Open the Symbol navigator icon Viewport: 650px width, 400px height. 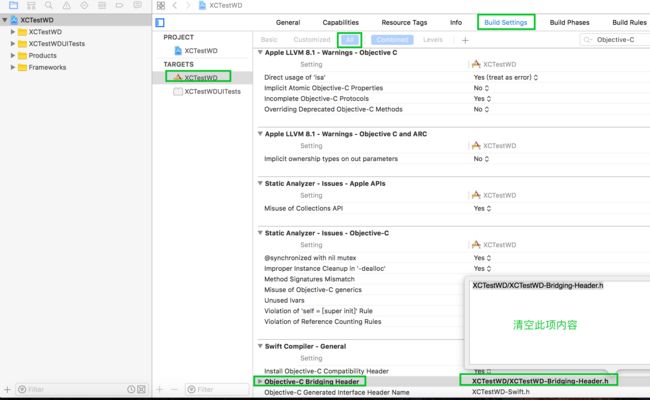(x=31, y=5)
